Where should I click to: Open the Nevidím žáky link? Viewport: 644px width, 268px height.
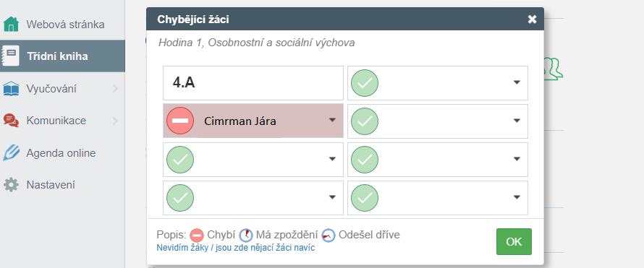tap(236, 248)
